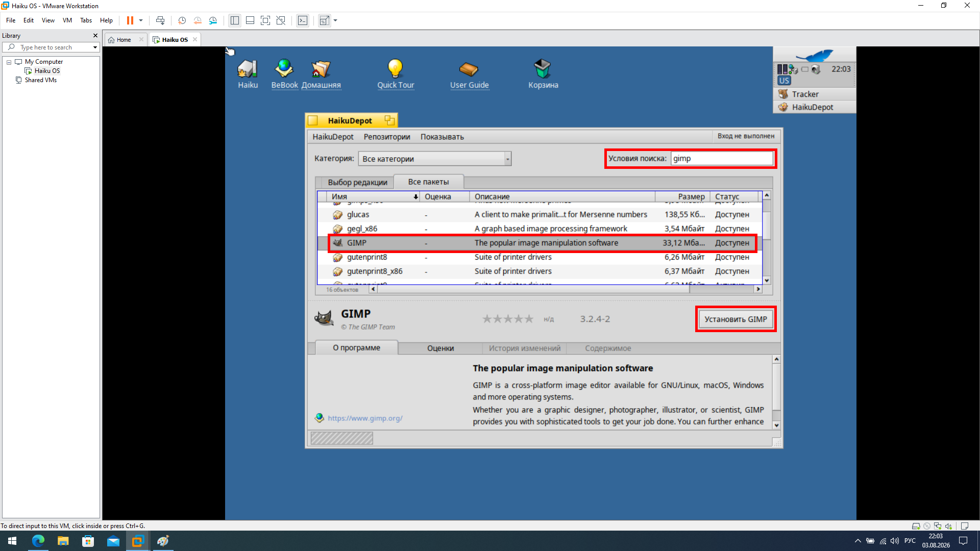Click the Установить GIMP install button

[x=736, y=319]
